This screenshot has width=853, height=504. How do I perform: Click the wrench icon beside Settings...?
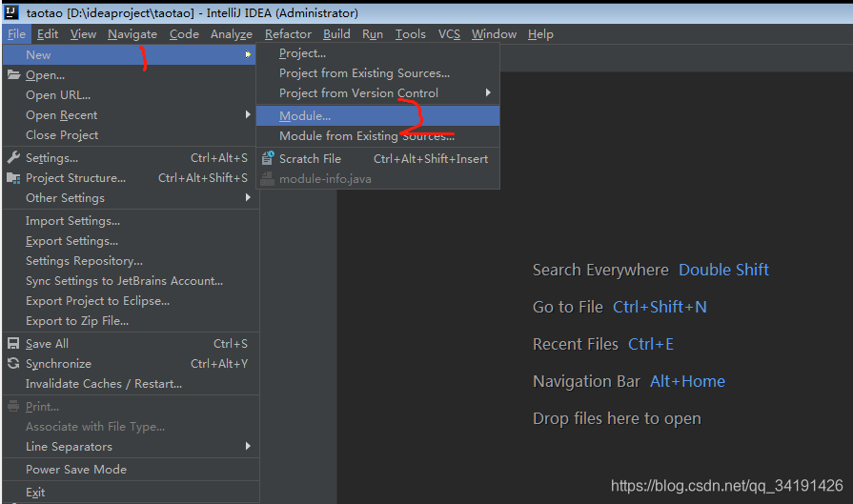point(13,157)
